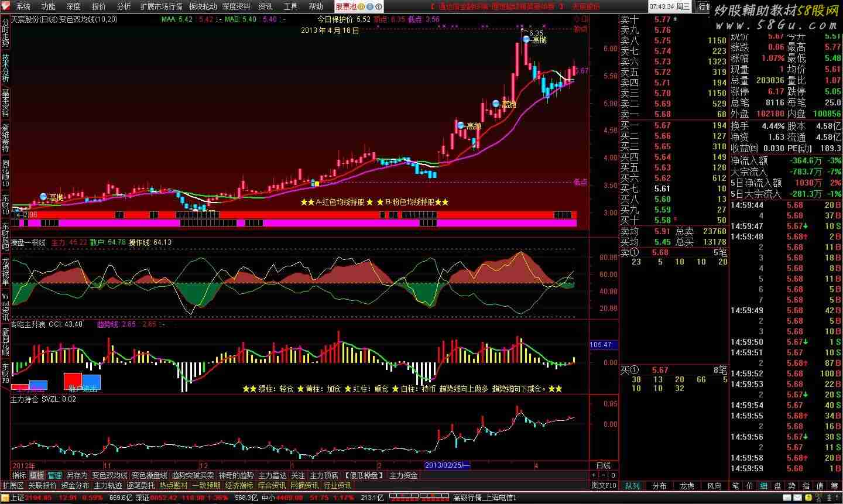The image size is (843, 504).
Task: Select the 神奇的趋势 template
Action: [x=236, y=475]
